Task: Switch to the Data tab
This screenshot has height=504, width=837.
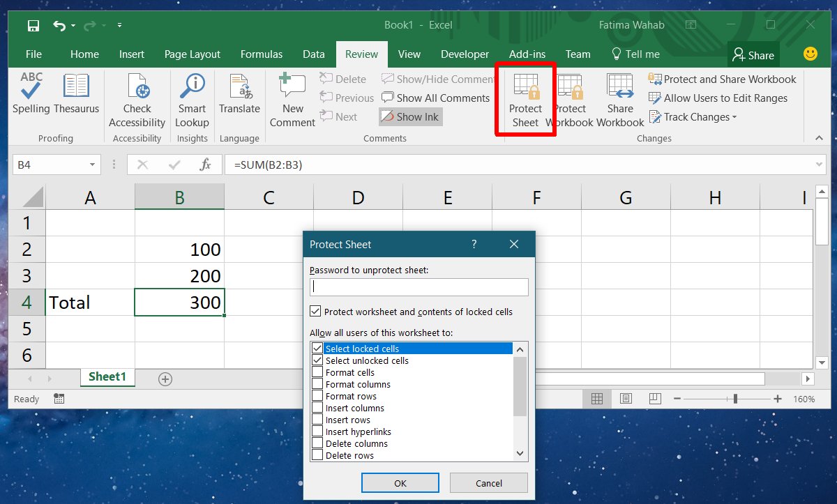Action: click(313, 54)
